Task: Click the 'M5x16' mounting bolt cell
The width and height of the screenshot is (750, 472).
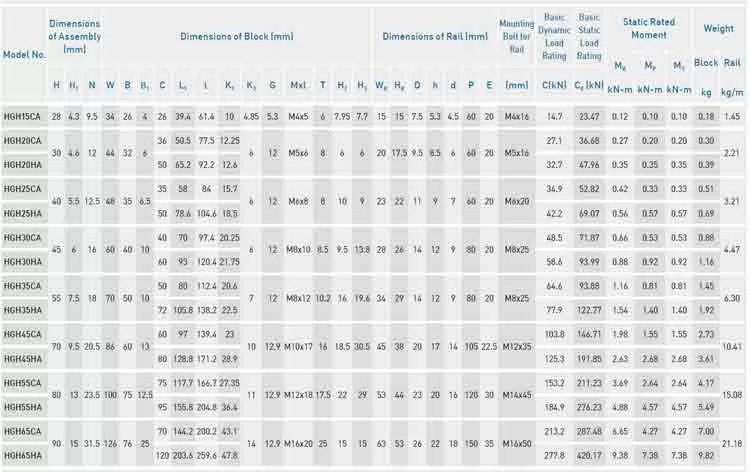Action: tap(517, 153)
